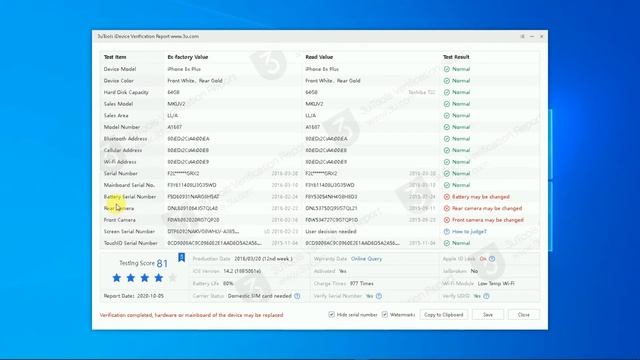Image resolution: width=640 pixels, height=360 pixels.
Task: Click the Report Date 2020-10-05 text
Action: (x=133, y=296)
